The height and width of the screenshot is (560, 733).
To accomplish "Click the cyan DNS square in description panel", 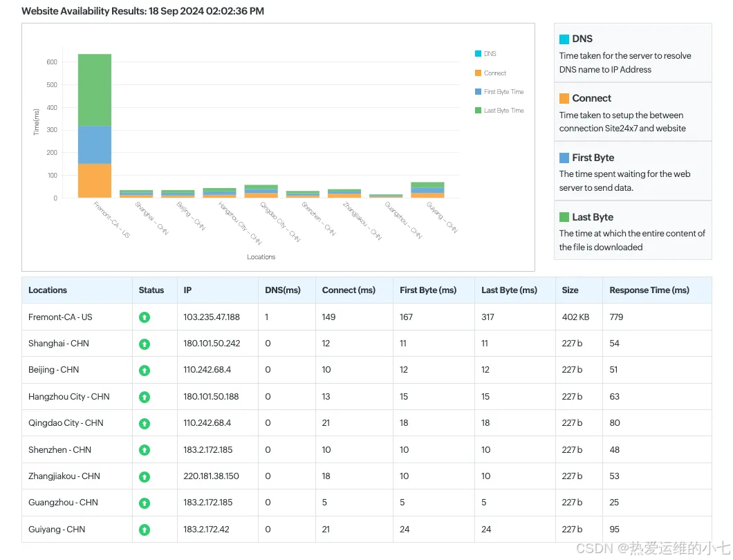I will click(x=564, y=39).
